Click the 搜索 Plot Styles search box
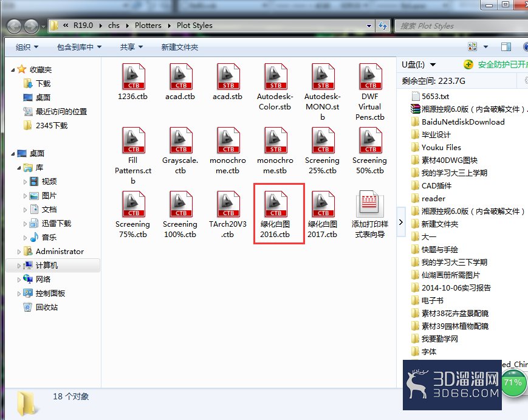528x420 pixels. [461, 26]
